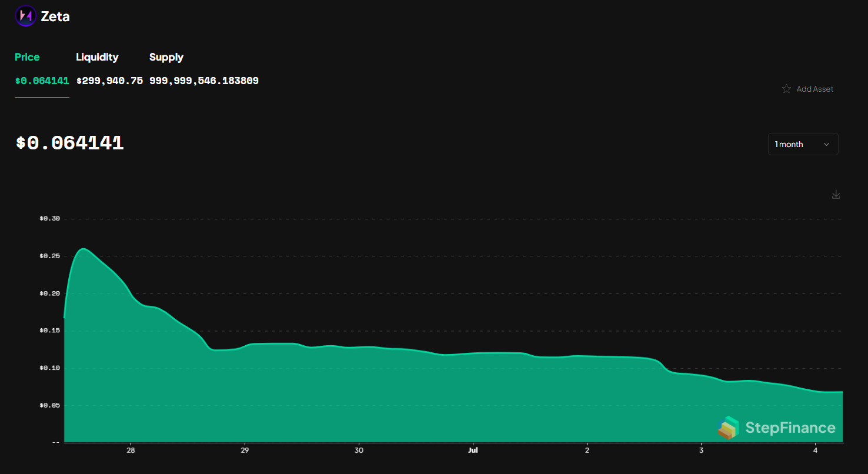
Task: Open the chart period picker showing 1 month
Action: tap(803, 144)
